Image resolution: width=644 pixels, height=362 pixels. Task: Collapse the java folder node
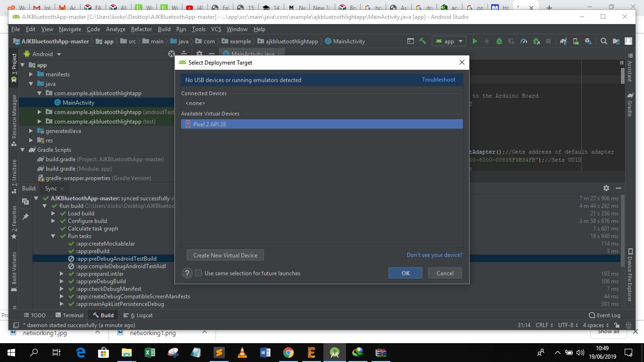31,84
